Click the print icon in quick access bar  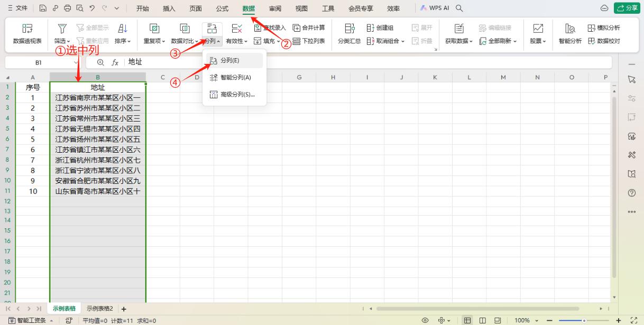click(67, 8)
